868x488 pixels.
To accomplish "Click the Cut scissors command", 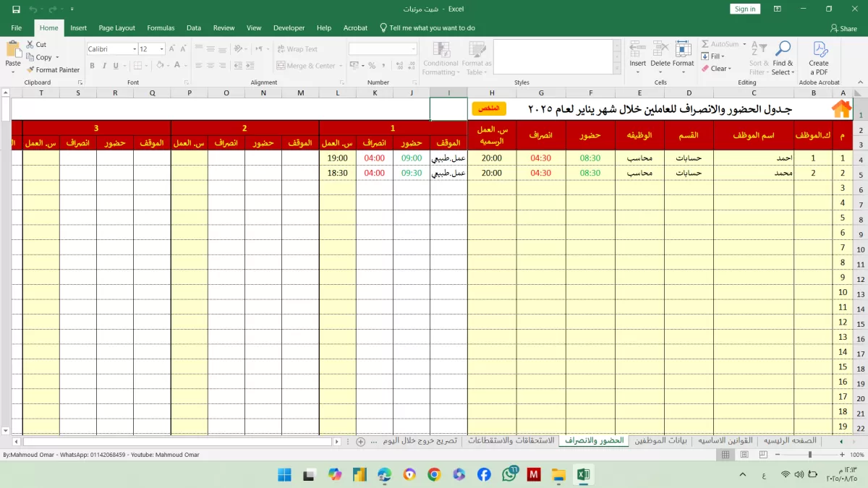I will click(36, 45).
